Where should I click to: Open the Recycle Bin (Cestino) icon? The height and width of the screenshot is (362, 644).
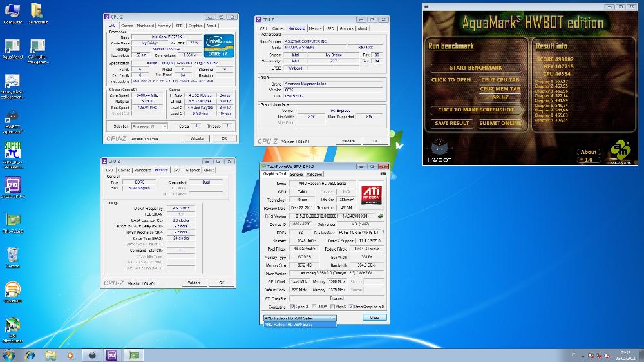pos(12,258)
